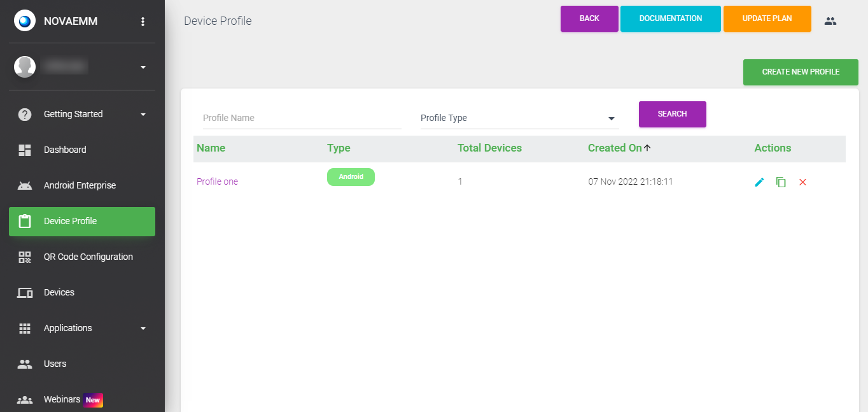The width and height of the screenshot is (868, 412).
Task: Open the Profile one link
Action: coord(216,181)
